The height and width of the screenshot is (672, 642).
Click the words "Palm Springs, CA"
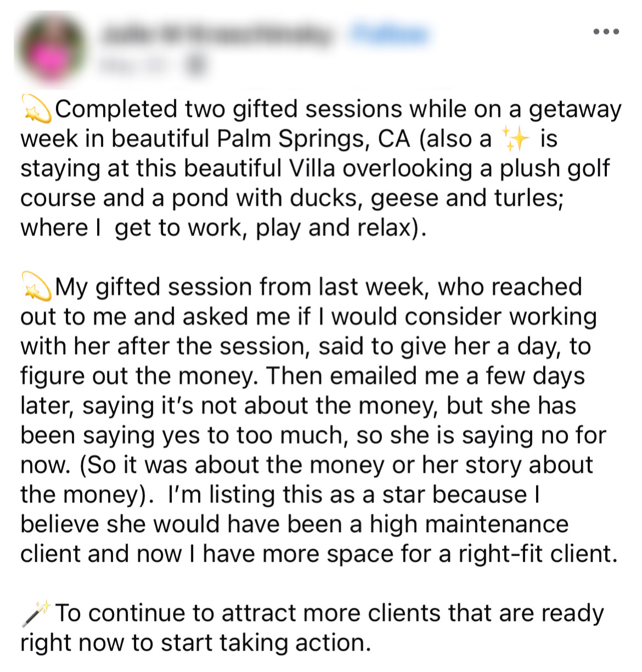[x=313, y=139]
